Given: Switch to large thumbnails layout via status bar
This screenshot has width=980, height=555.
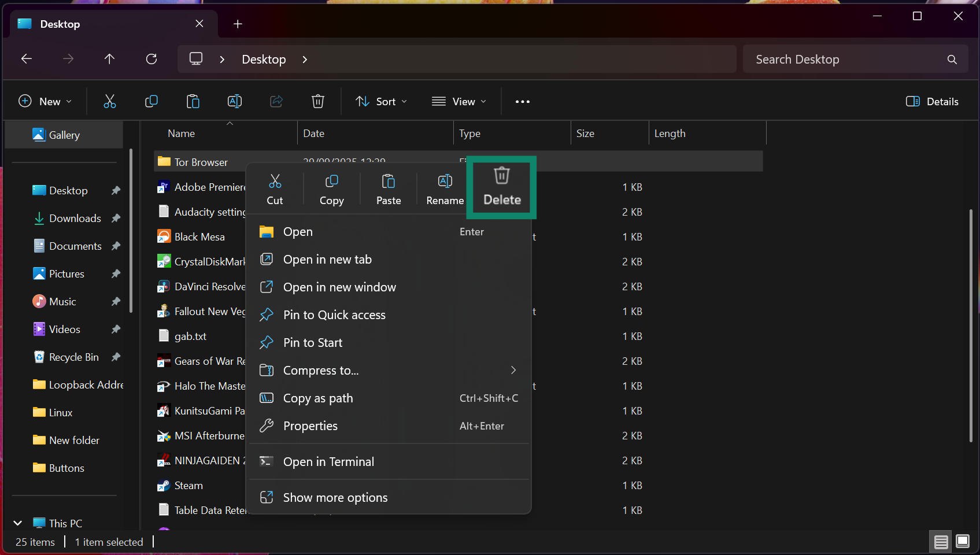Looking at the screenshot, I should (962, 542).
